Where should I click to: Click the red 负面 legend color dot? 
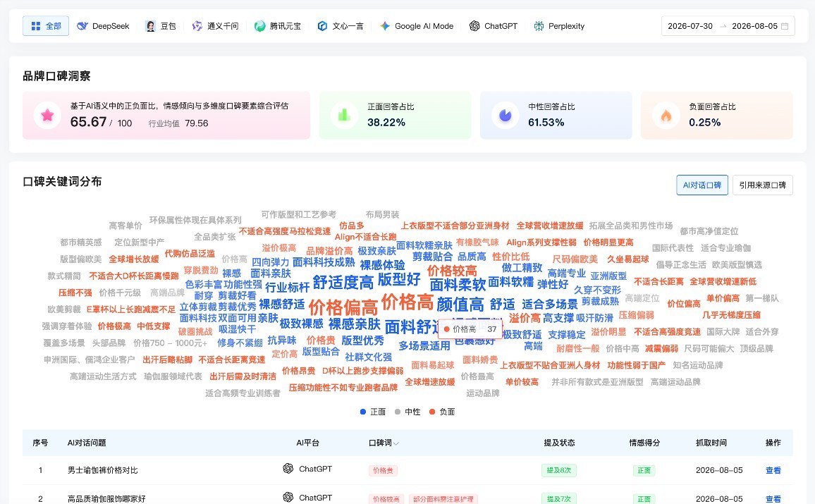tap(432, 412)
